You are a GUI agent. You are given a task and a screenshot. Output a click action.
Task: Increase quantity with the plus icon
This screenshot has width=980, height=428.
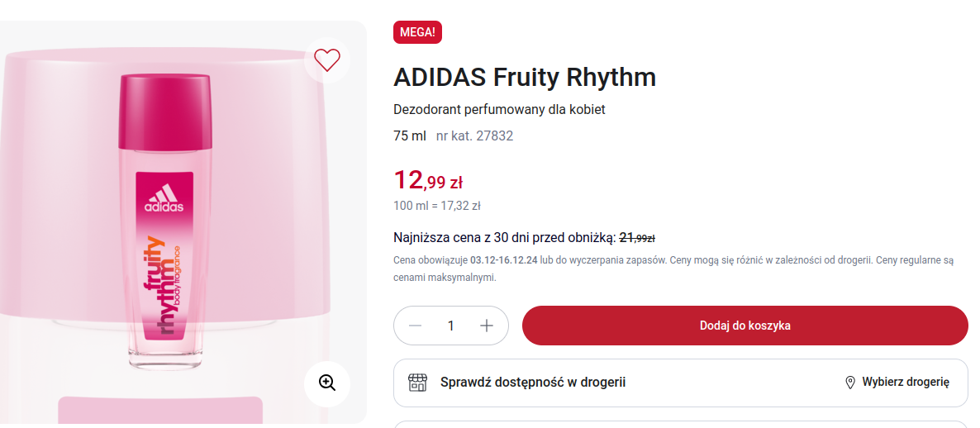[487, 326]
